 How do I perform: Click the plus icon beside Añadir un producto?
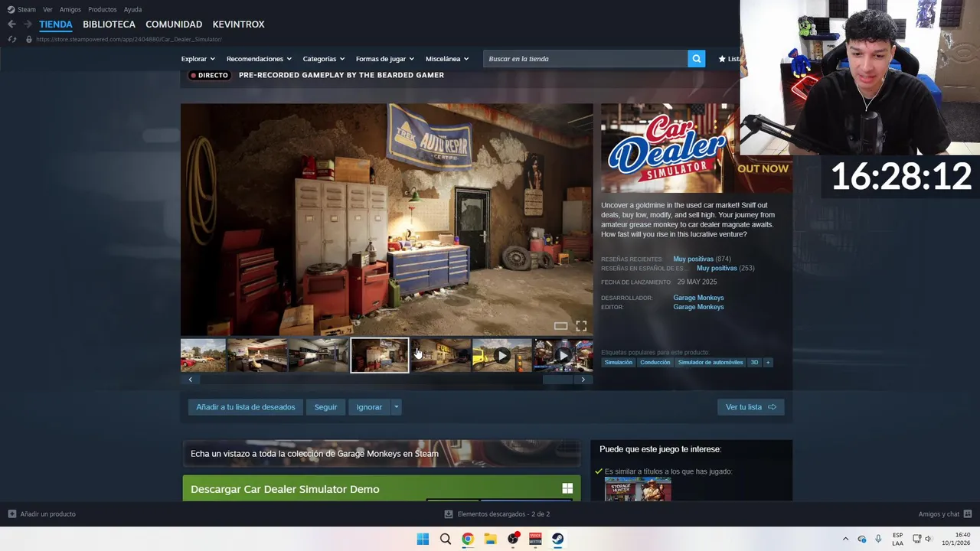11,514
